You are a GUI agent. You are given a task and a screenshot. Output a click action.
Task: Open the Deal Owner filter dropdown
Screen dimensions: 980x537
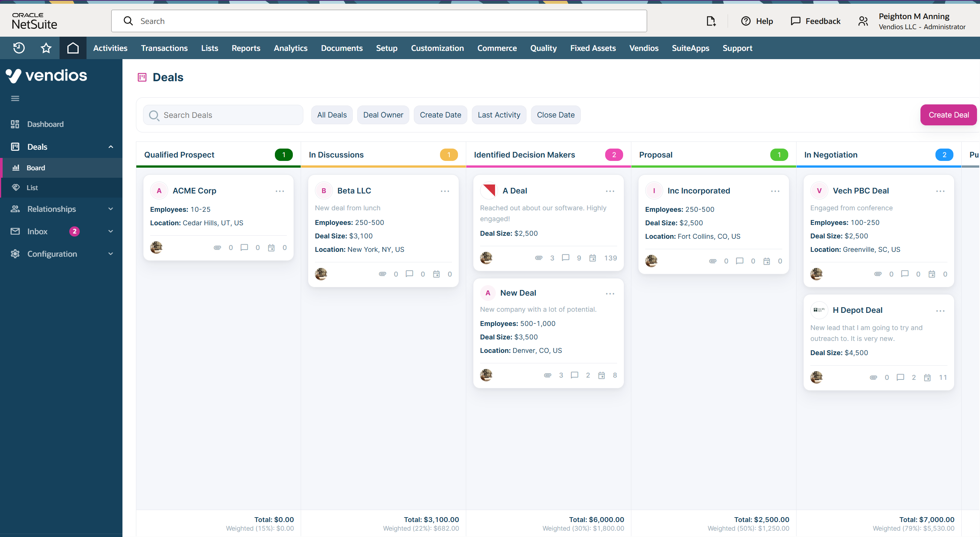pos(383,115)
